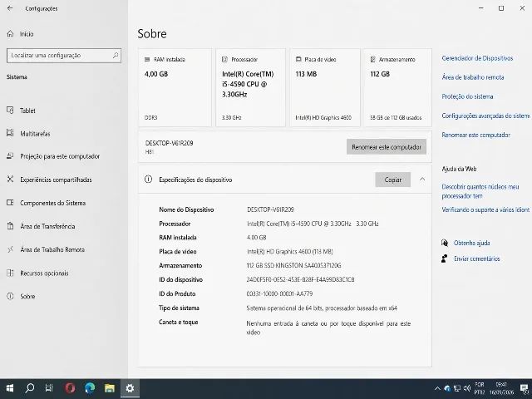Show hidden tray icons chevron
The height and width of the screenshot is (399, 532).
coord(437,388)
